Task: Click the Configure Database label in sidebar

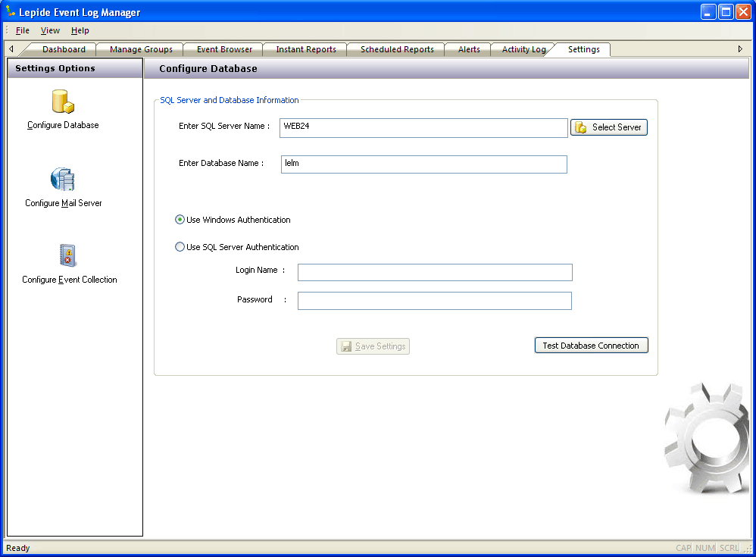Action: 63,125
